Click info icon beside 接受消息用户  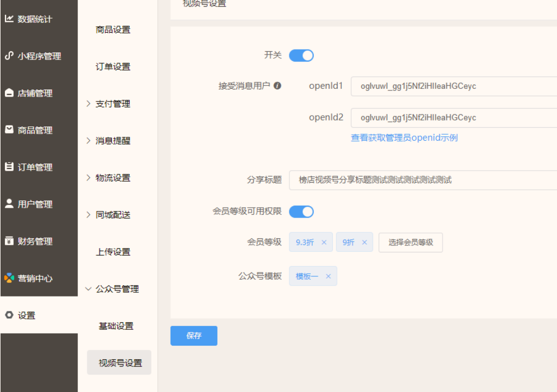[277, 86]
